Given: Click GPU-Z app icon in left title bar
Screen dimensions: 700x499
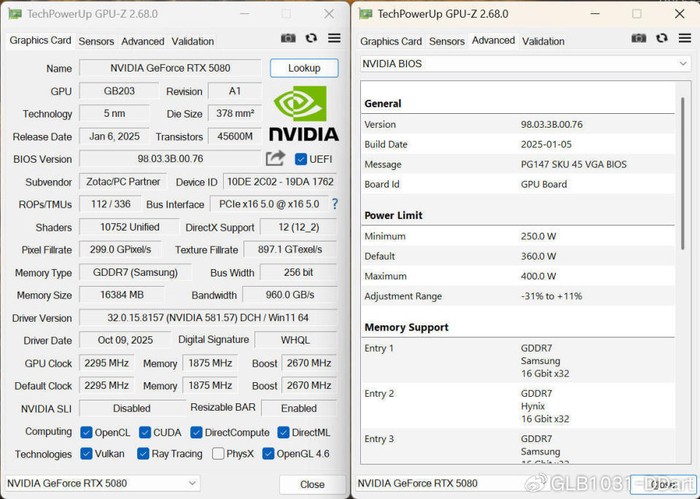Looking at the screenshot, I should point(14,14).
